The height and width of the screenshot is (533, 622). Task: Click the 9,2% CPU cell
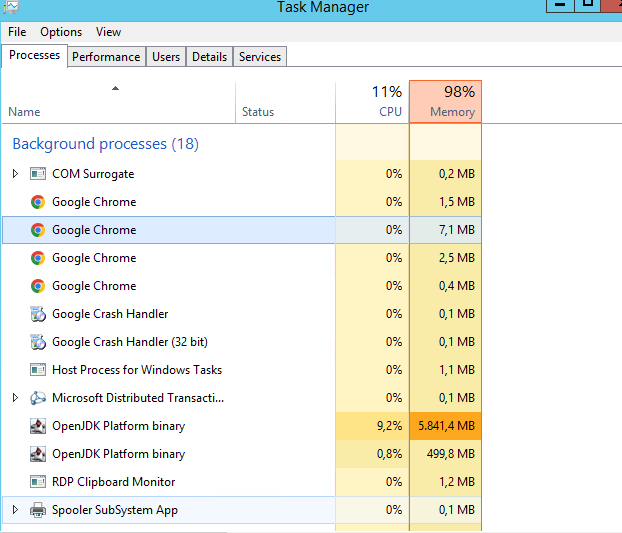click(372, 426)
